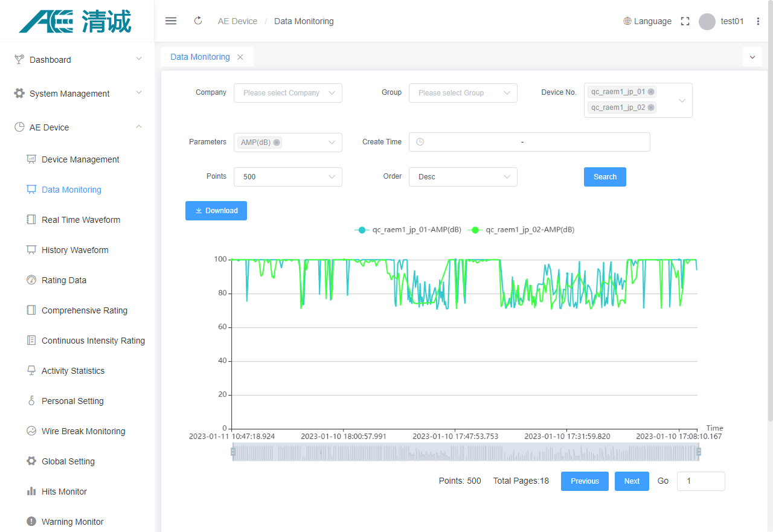The height and width of the screenshot is (532, 773).
Task: Open the Points dropdown showing 500
Action: pos(287,177)
